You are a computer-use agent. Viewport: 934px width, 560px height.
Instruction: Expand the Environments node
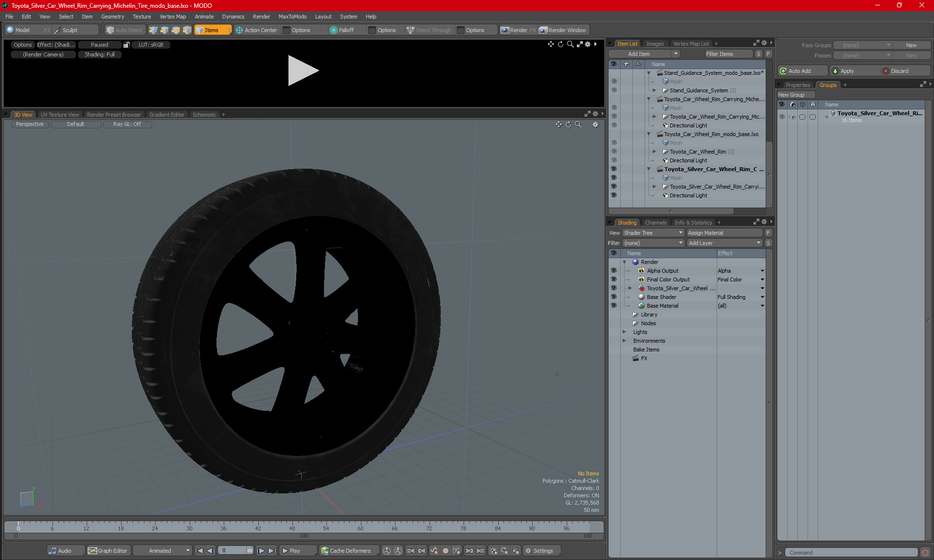[625, 341]
